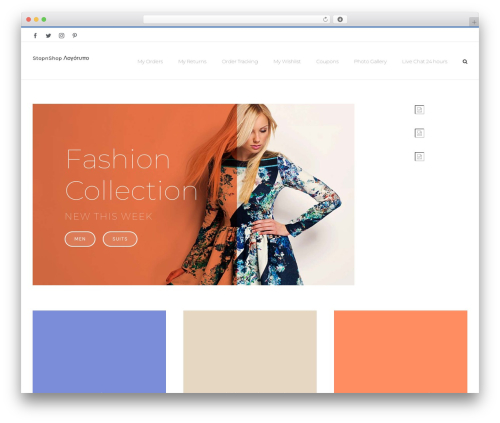The height and width of the screenshot is (423, 500).
Task: Click the browser download indicator icon
Action: [340, 20]
